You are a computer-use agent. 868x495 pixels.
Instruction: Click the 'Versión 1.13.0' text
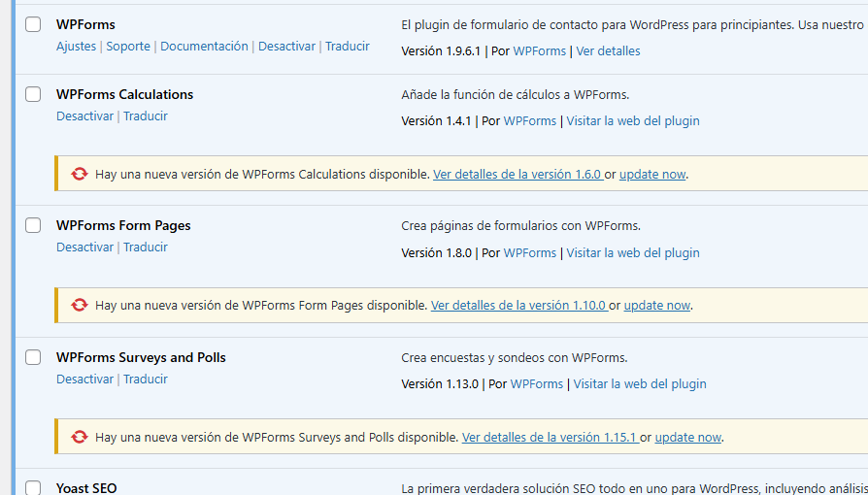pyautogui.click(x=440, y=383)
